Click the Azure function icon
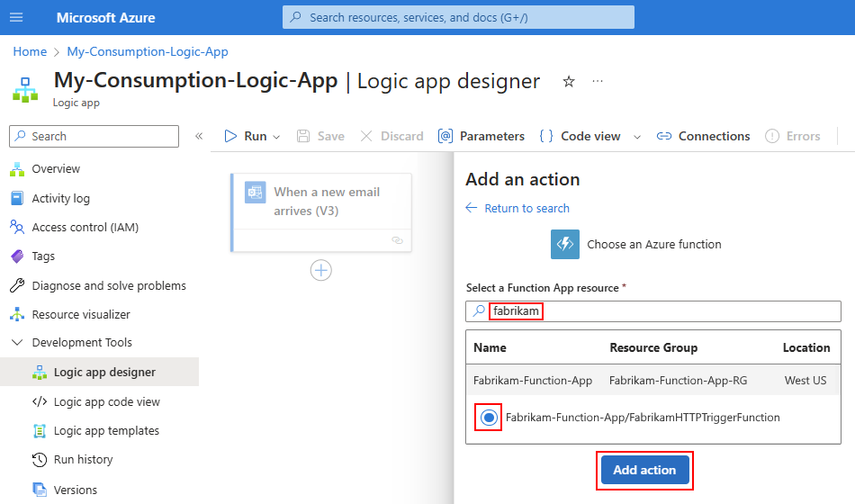 coord(565,244)
